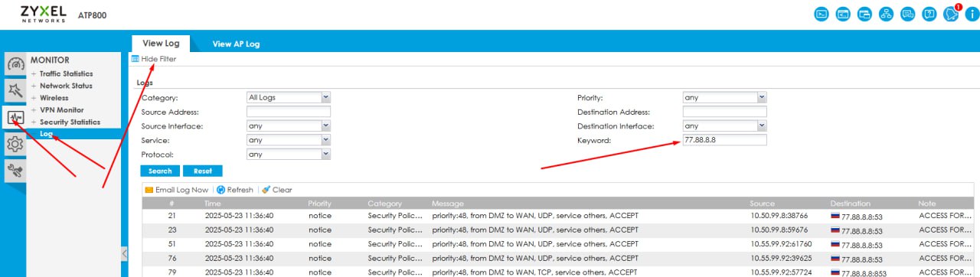The image size is (980, 277).
Task: Click Hide Filter
Action: coord(154,59)
